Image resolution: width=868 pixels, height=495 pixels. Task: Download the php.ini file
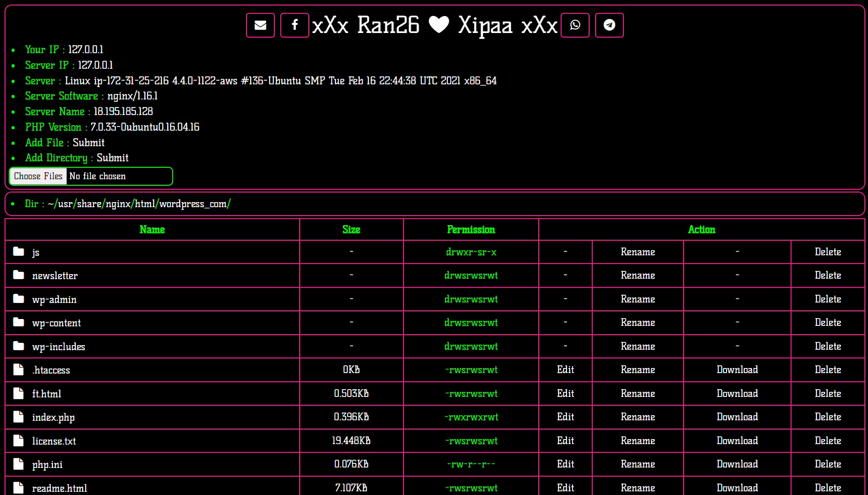737,464
